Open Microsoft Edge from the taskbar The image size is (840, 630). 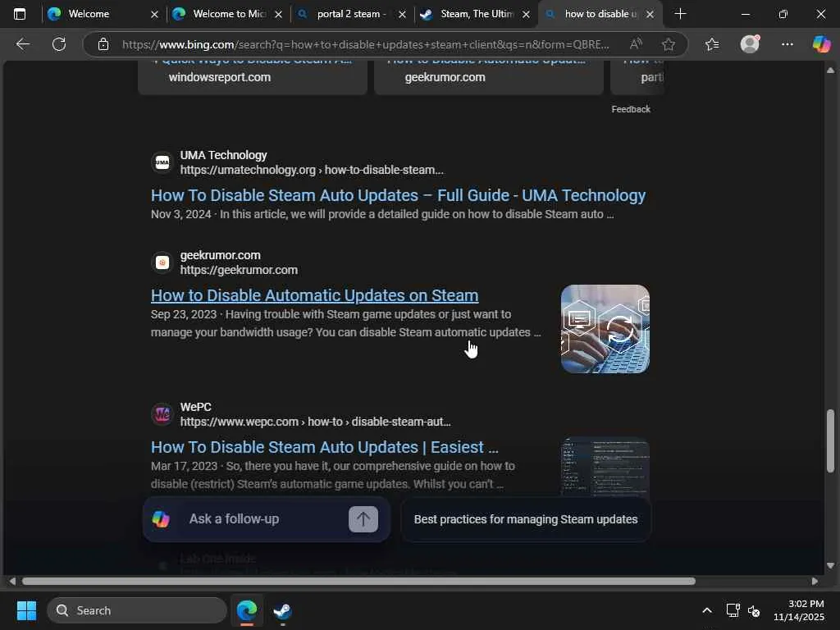(247, 610)
